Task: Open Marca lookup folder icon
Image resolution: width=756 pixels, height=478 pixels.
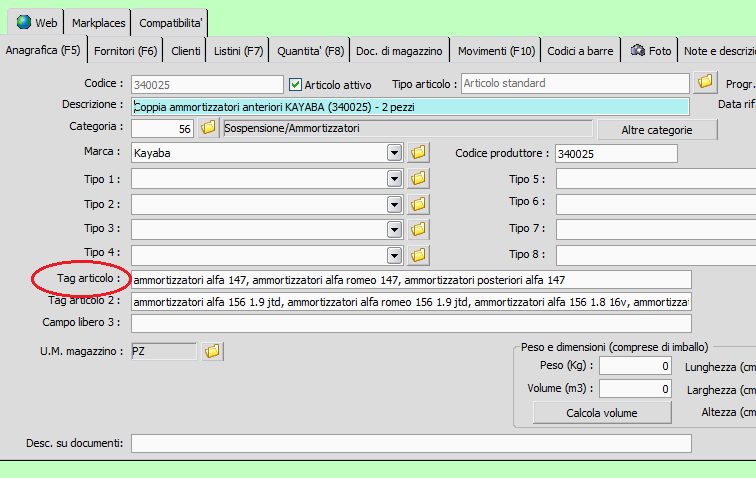Action: pyautogui.click(x=418, y=153)
